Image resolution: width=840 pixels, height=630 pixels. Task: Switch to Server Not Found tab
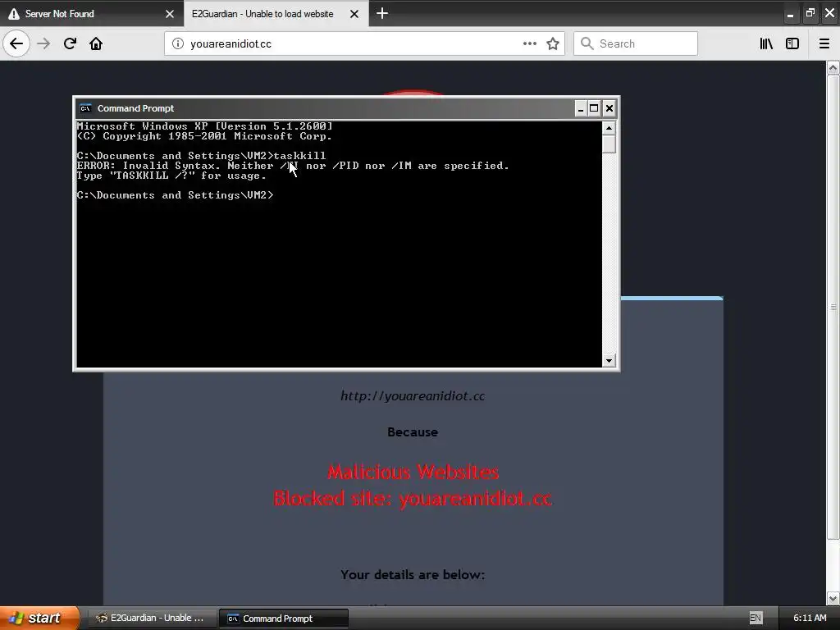coord(92,13)
